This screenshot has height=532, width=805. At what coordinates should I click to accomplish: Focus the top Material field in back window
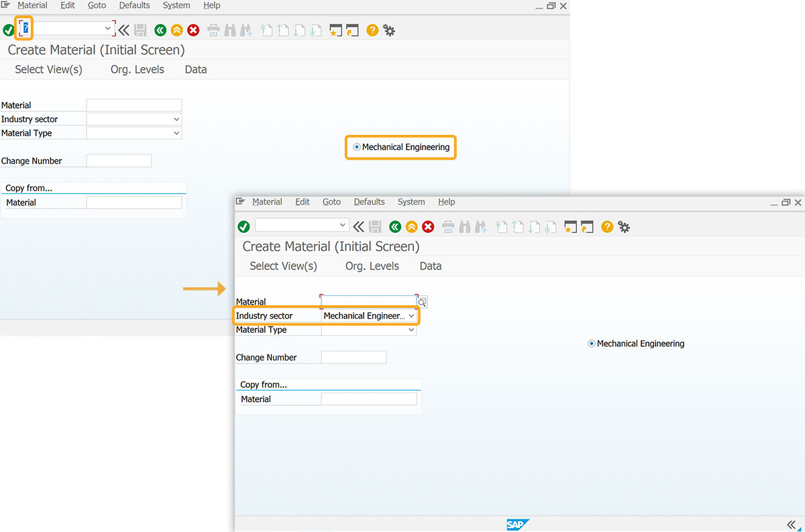point(134,105)
